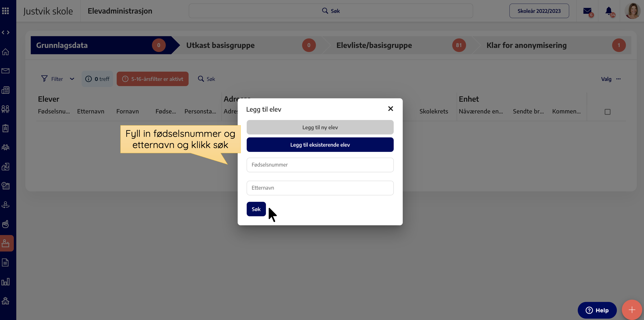Viewport: 644px width, 320px height.
Task: Toggle the select-all checkbox in table header
Action: pyautogui.click(x=608, y=112)
